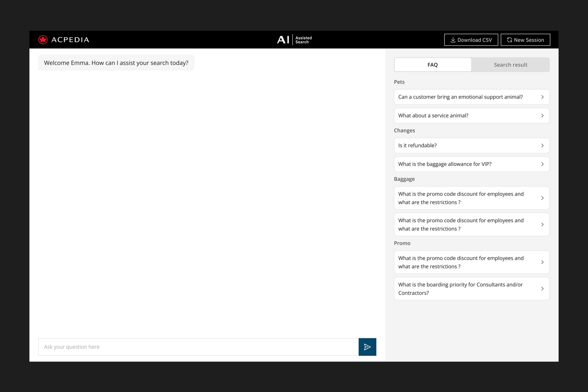Click chevron next to service animal question
This screenshot has width=588, height=392.
[542, 116]
